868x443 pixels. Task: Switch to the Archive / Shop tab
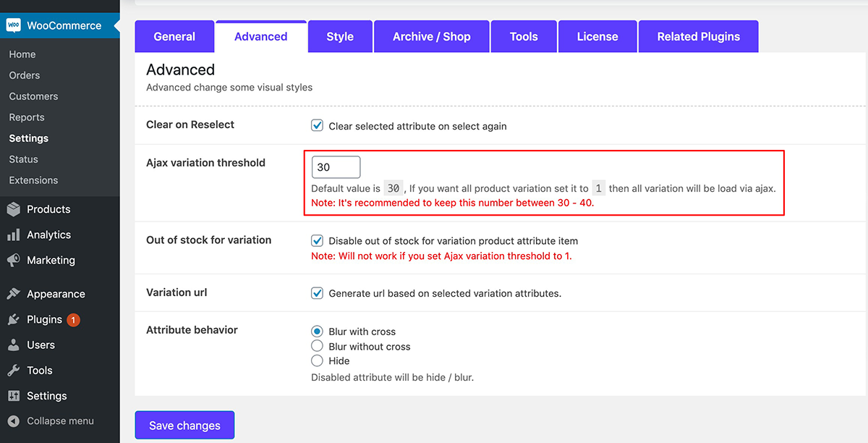[432, 36]
